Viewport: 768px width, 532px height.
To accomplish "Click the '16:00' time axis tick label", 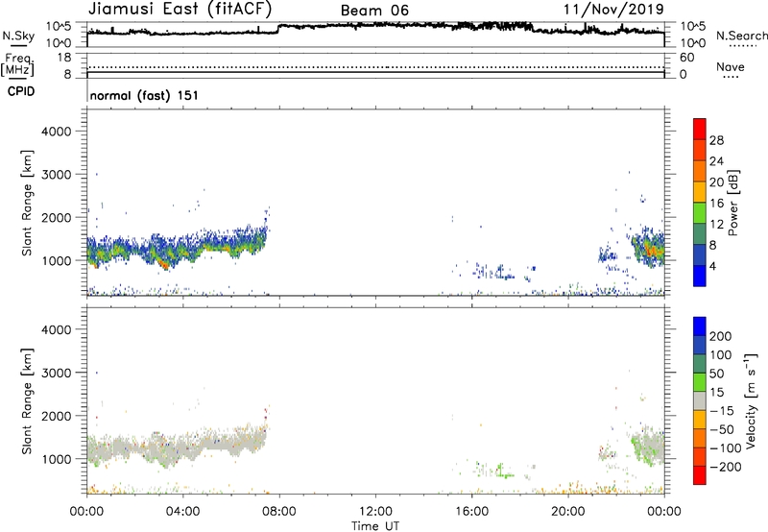I will [x=471, y=512].
